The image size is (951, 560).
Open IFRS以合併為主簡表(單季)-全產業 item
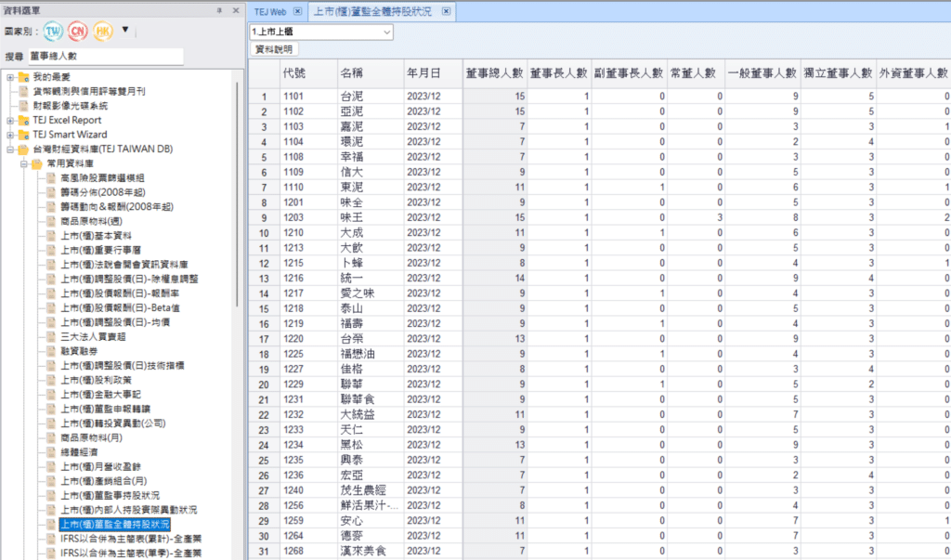pos(131,553)
